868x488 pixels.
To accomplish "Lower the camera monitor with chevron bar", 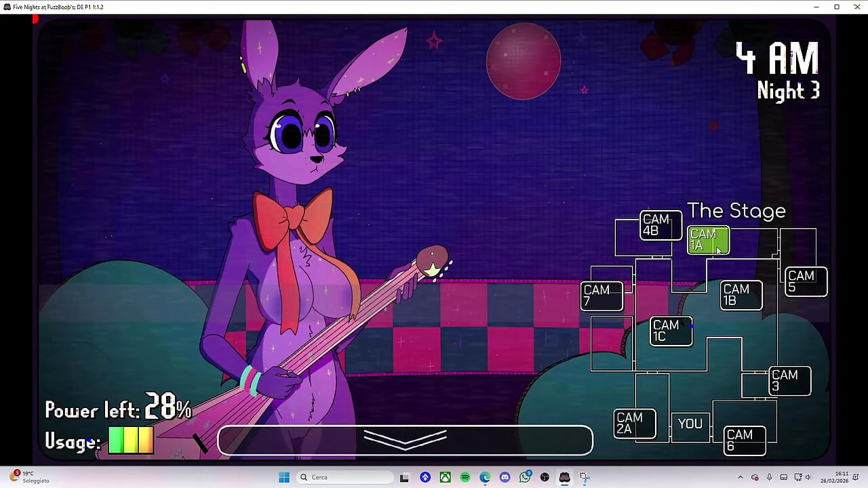I will [x=405, y=440].
